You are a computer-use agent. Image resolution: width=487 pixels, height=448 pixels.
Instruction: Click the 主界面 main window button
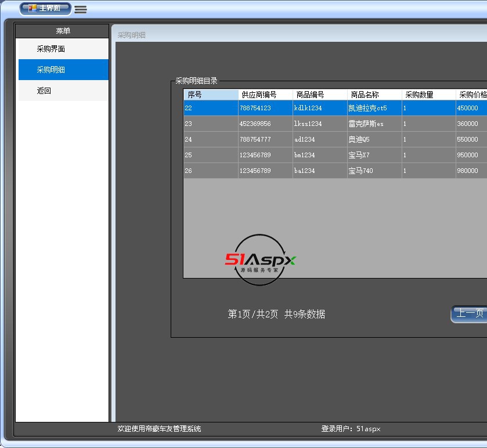coord(45,9)
